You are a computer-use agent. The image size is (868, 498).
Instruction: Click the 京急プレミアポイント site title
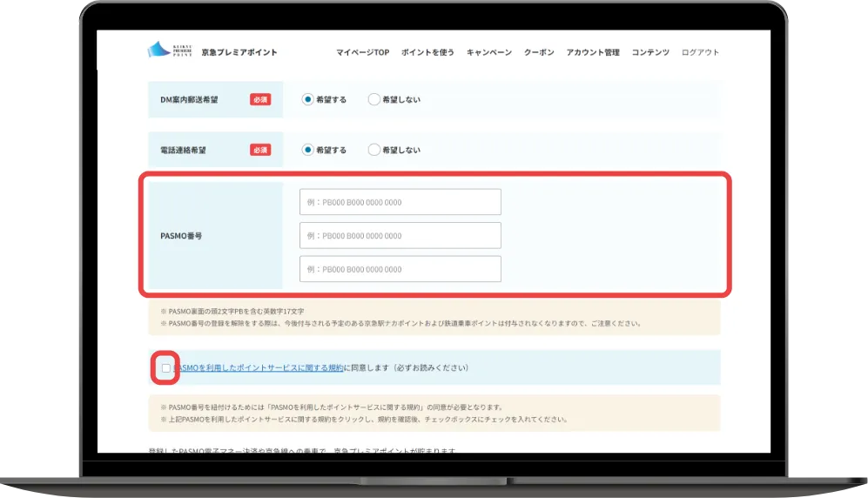pos(239,52)
